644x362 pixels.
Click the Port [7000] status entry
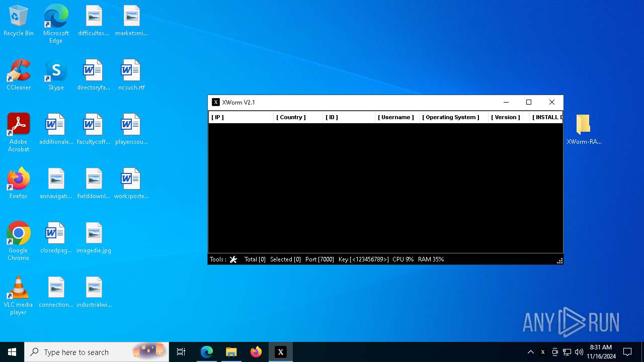(319, 259)
